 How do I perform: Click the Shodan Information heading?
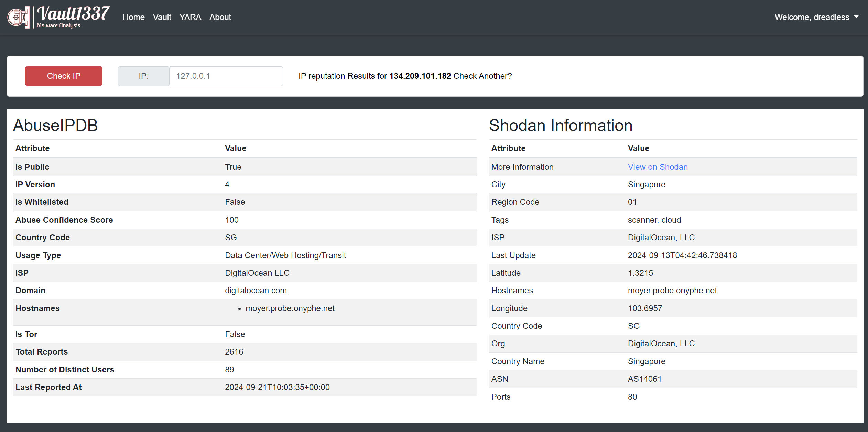(561, 125)
